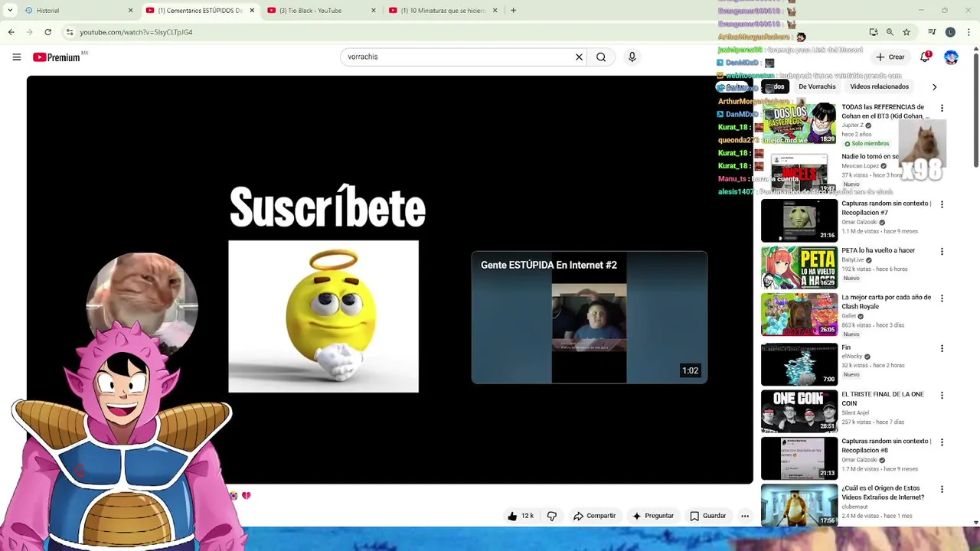980x551 pixels.
Task: Open more actions ellipsis under the video
Action: [745, 516]
